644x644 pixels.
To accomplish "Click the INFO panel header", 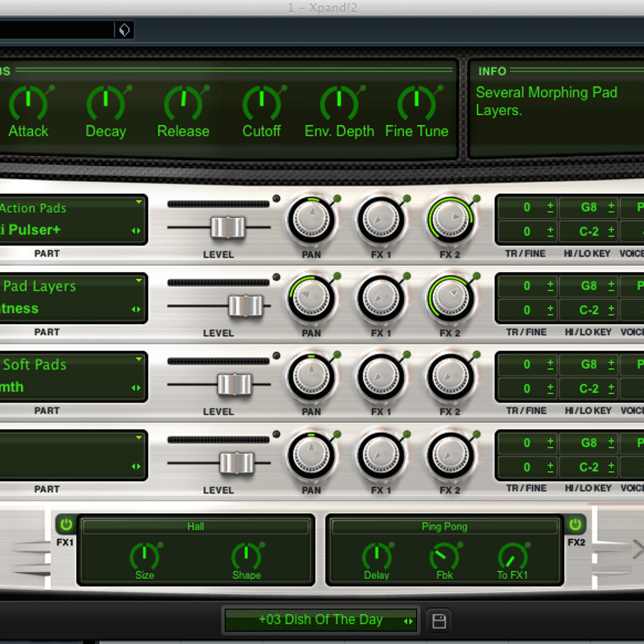I will pyautogui.click(x=492, y=72).
